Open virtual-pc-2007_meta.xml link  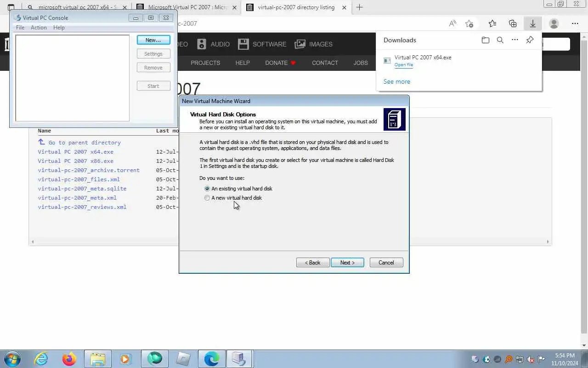tap(77, 198)
